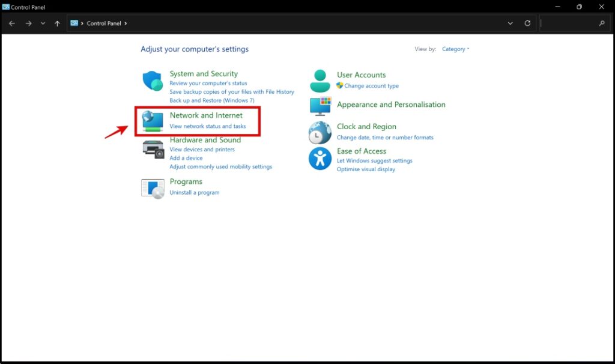Open the Clock and Region globe icon
615x364 pixels.
(320, 133)
